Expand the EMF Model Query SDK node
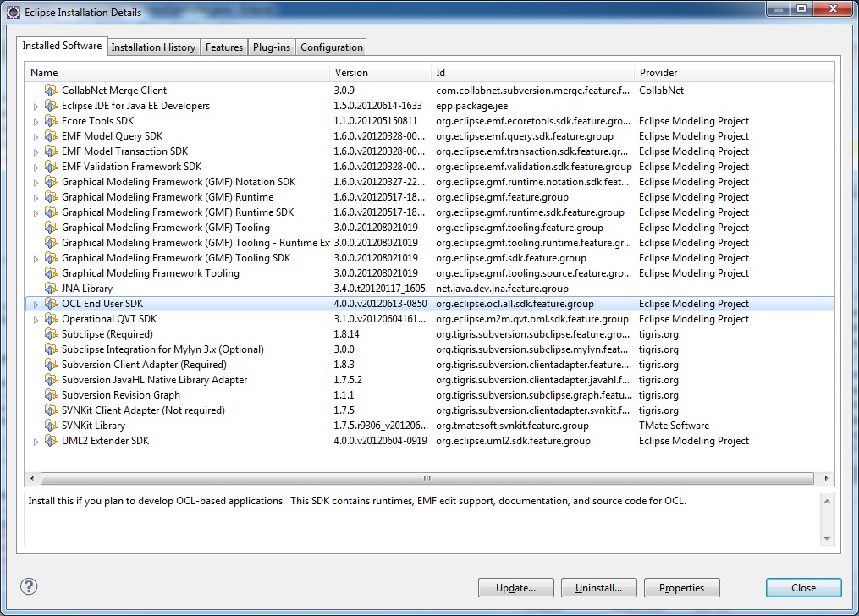Screen dimensions: 859x616 36,137
